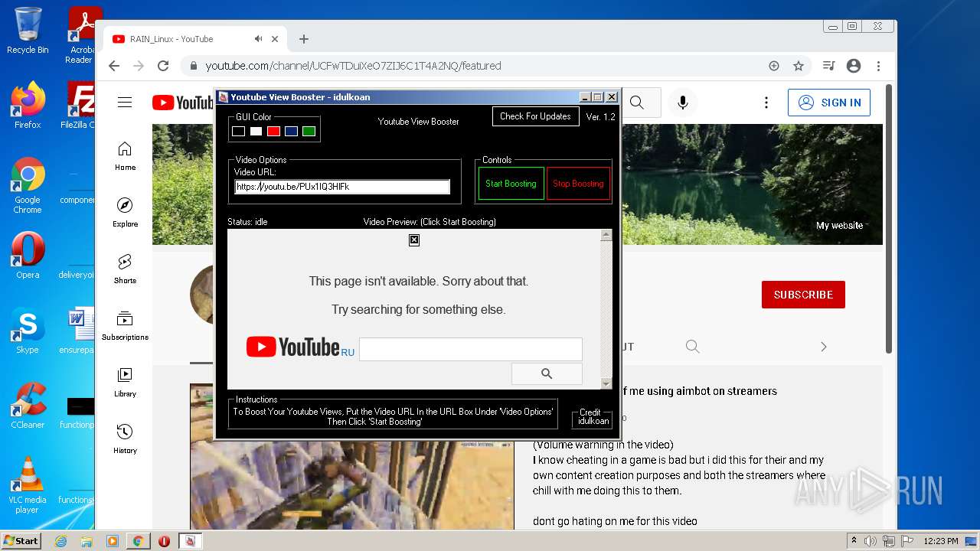Click the Stop Boosting button
980x551 pixels.
tap(578, 184)
